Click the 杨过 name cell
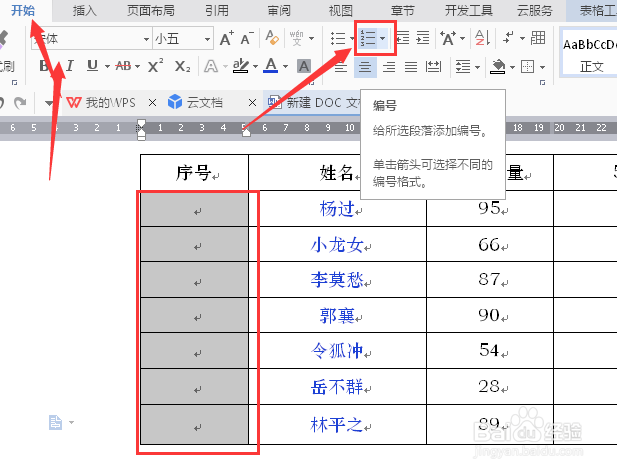 point(337,209)
